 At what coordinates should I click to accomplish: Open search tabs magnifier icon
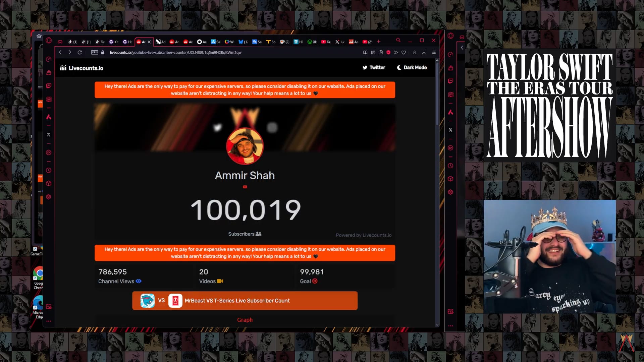[398, 40]
